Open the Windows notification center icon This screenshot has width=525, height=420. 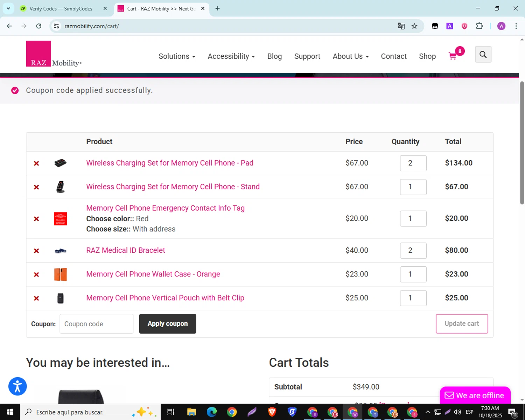[513, 412]
